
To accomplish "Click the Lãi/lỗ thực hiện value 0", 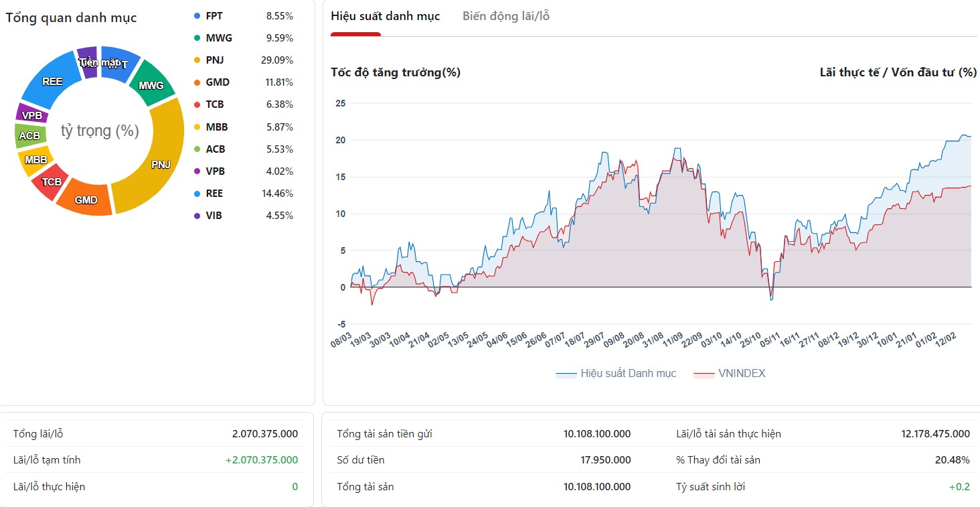I will pyautogui.click(x=295, y=487).
